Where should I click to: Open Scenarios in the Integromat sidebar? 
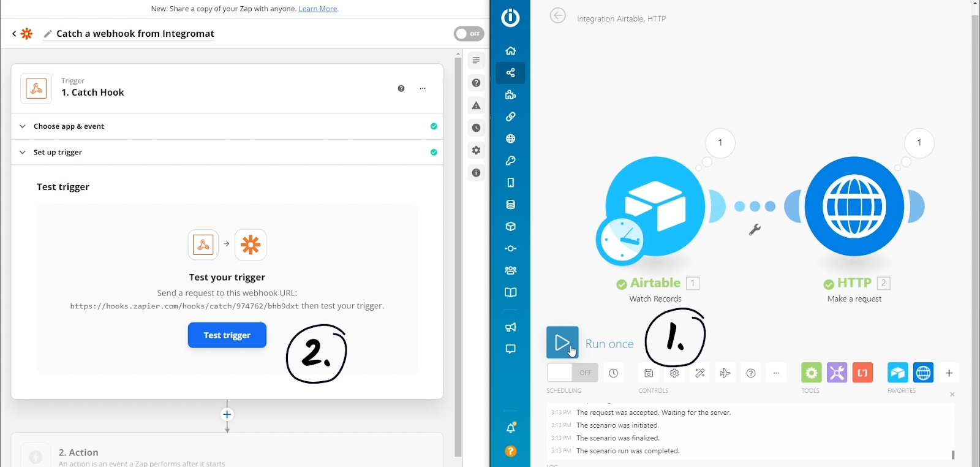point(510,73)
